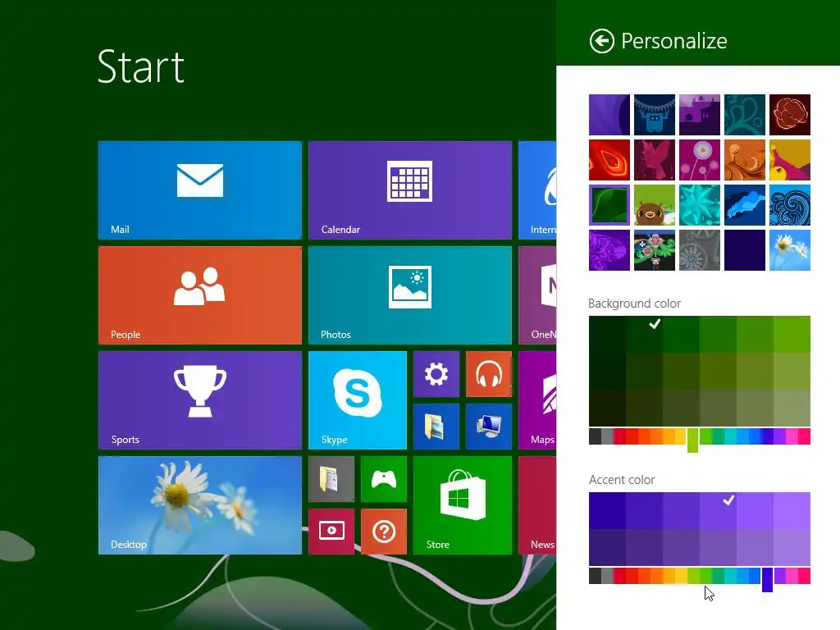Select the orange swirl background design

tap(745, 160)
